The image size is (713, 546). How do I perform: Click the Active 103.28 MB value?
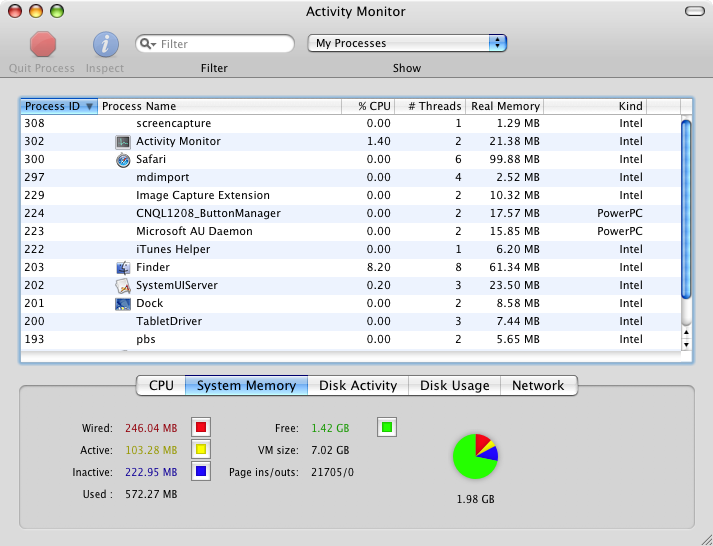coord(151,450)
